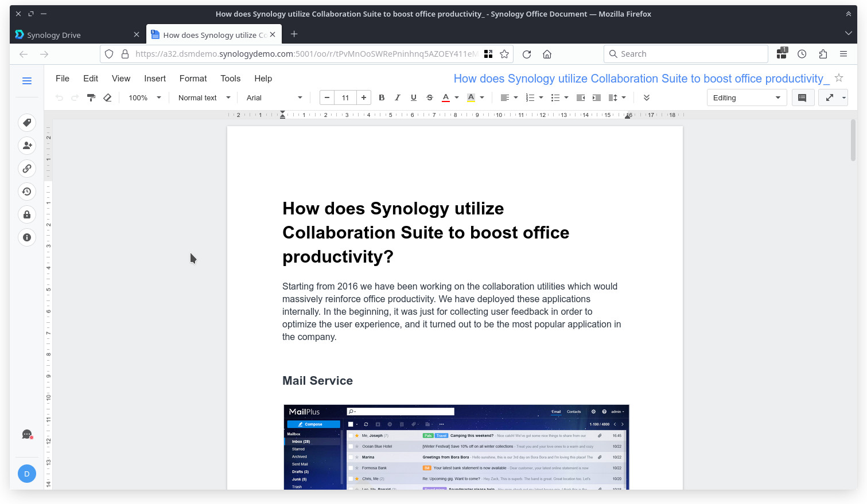Undo the last action
This screenshot has width=867, height=504.
pos(59,97)
